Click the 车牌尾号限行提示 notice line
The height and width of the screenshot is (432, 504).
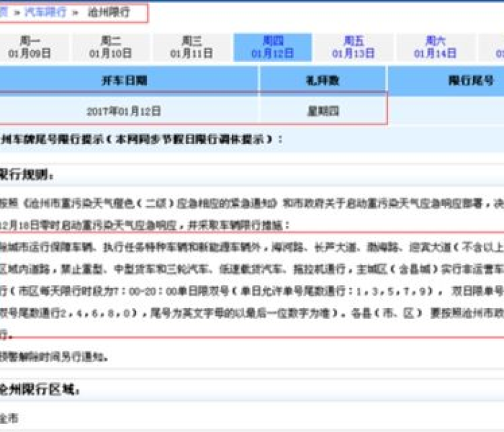pos(141,139)
